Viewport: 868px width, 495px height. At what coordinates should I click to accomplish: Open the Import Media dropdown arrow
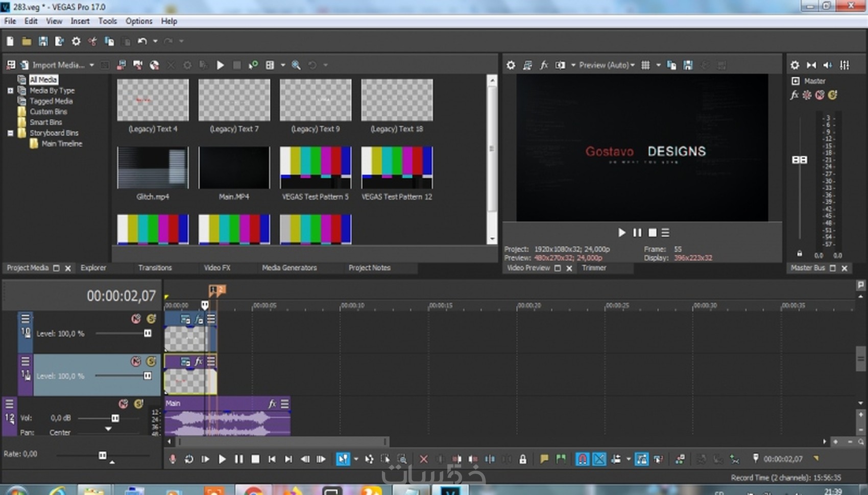coord(92,65)
